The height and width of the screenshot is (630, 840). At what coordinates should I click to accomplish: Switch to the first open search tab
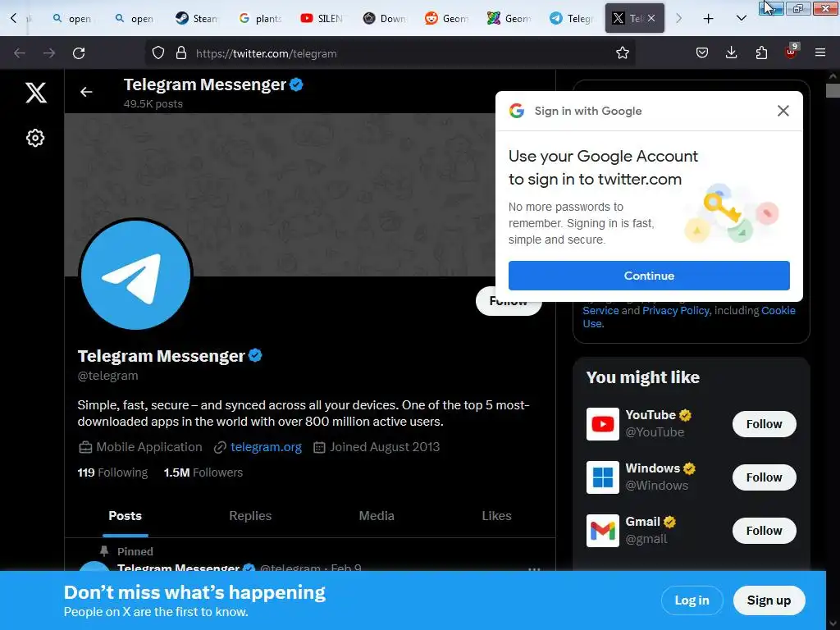click(x=71, y=18)
